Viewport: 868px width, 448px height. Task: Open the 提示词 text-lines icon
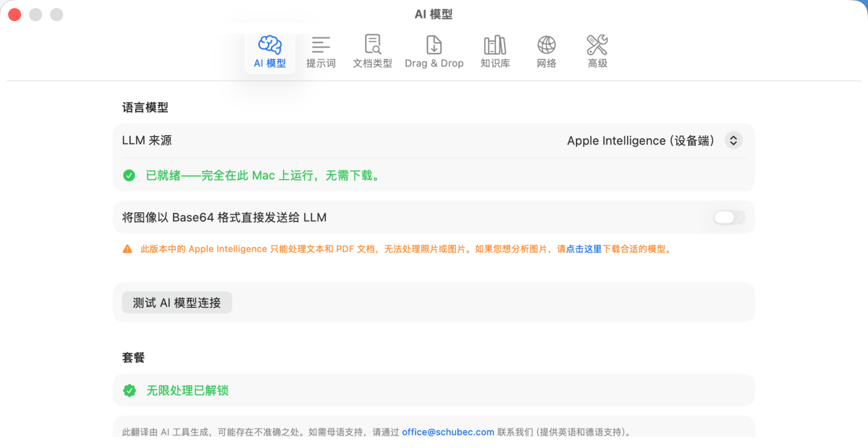point(321,45)
